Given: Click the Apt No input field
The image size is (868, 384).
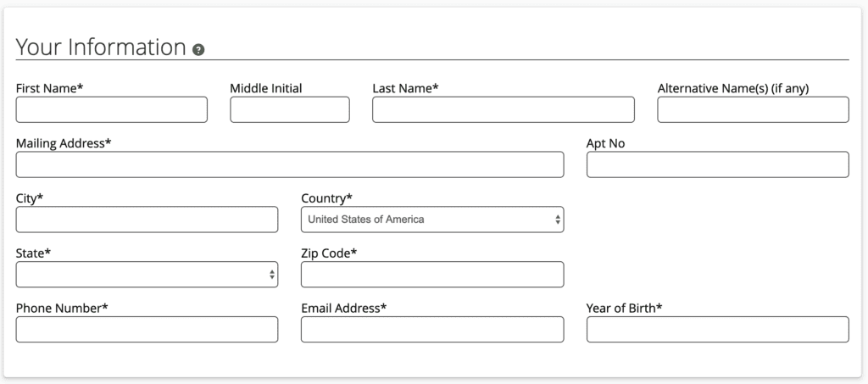Looking at the screenshot, I should point(717,164).
